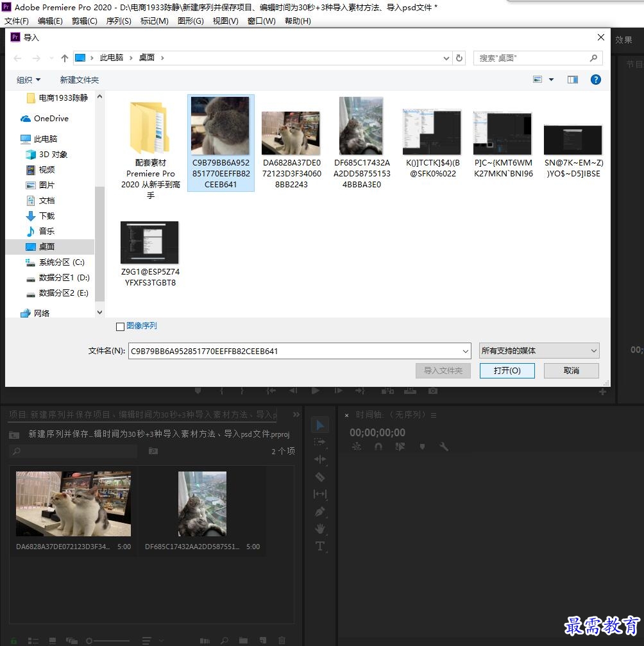Image resolution: width=644 pixels, height=646 pixels.
Task: Open the monitor Button Editor plus icon
Action: pos(602,392)
